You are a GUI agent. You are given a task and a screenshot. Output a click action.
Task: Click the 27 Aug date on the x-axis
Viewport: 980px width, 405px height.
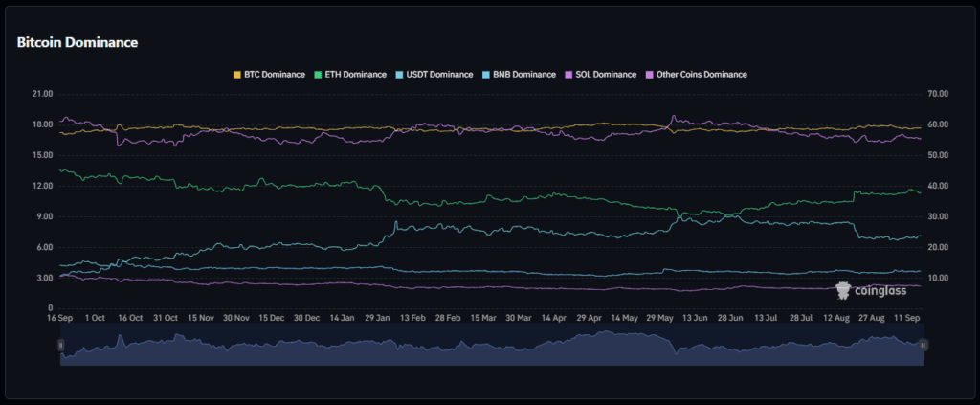[873, 318]
